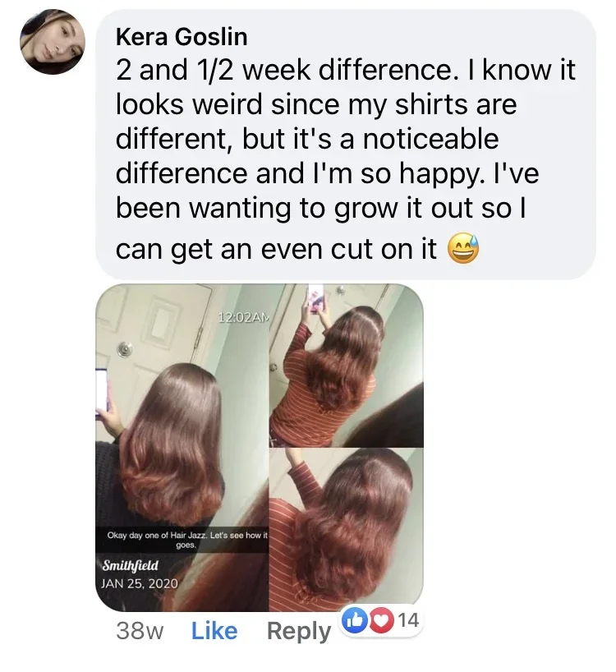Open the bottom-right hair photo

tap(347, 530)
